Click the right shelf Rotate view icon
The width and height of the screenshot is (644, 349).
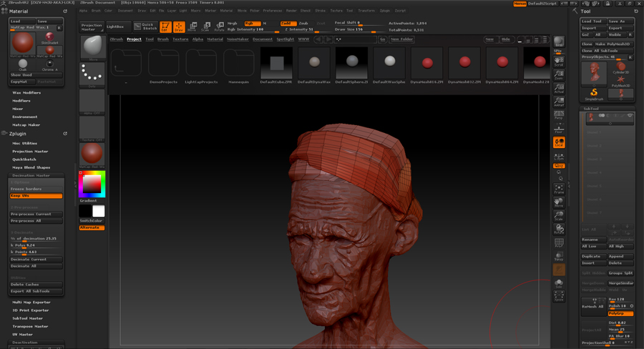pyautogui.click(x=559, y=229)
